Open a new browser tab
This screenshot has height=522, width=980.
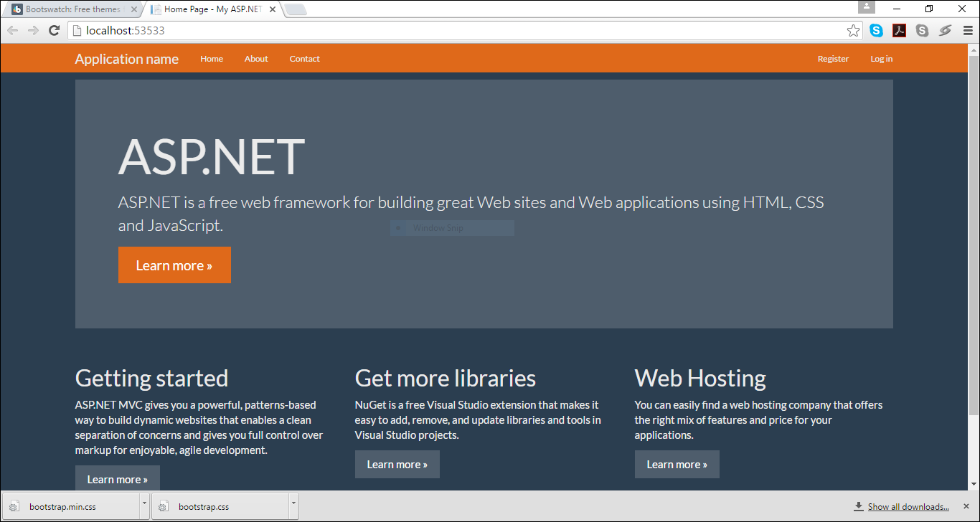point(296,9)
